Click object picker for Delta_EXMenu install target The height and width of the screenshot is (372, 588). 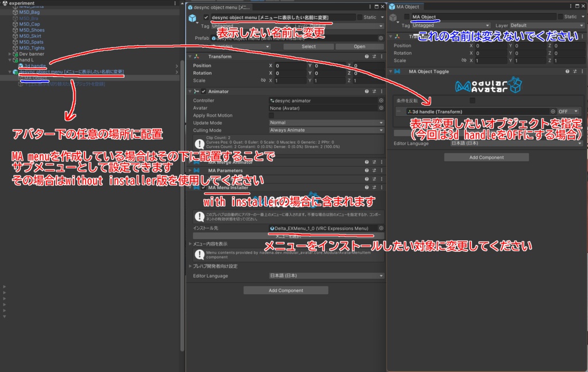(x=381, y=228)
